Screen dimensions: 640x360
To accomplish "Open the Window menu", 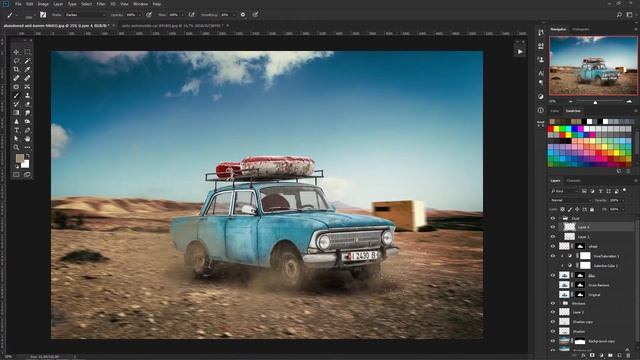I will [140, 4].
